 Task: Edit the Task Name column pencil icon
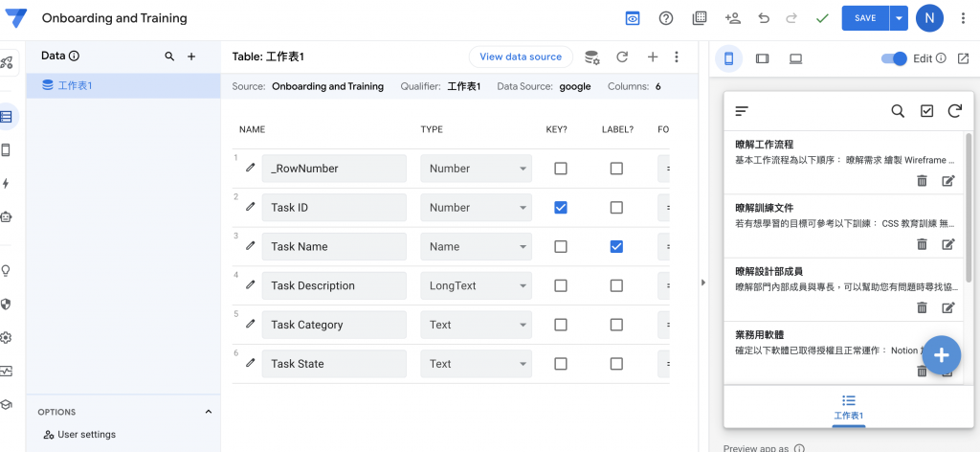(251, 246)
